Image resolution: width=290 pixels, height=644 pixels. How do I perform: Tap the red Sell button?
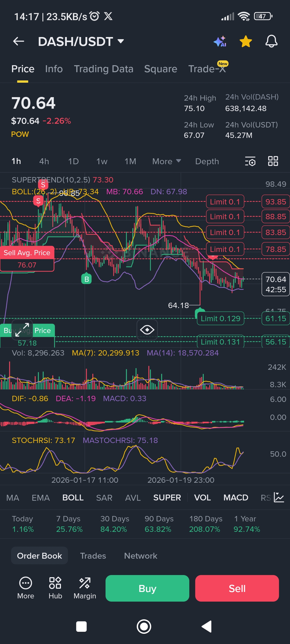(x=237, y=588)
